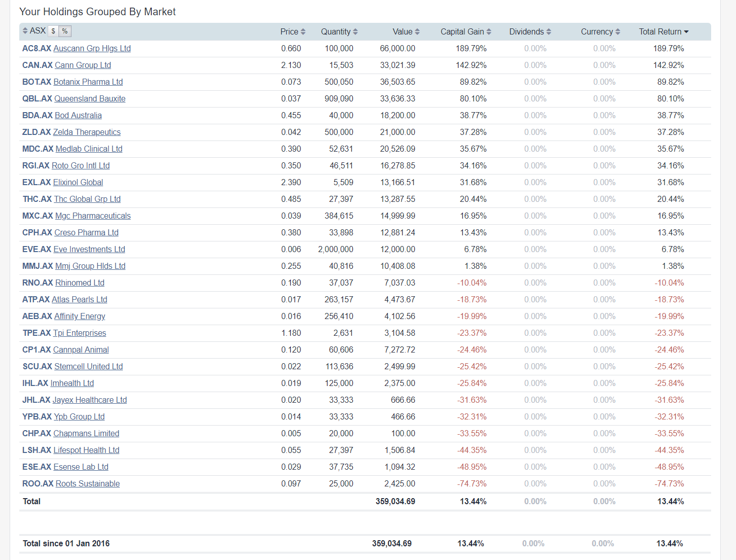Click the Total since 01 Jan 2016 label

[x=66, y=543]
